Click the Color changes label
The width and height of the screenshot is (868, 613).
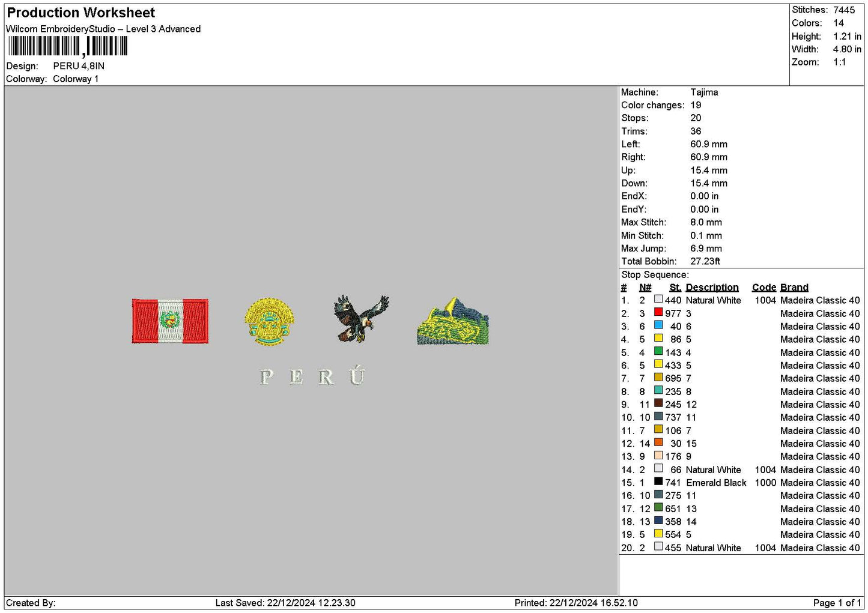[x=653, y=105]
